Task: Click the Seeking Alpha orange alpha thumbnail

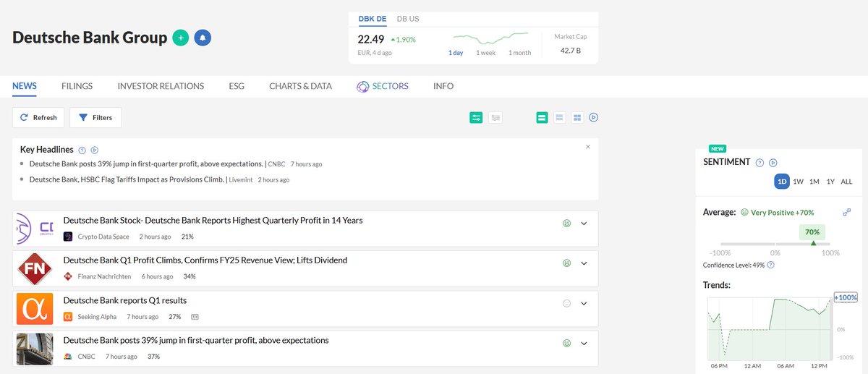Action: (35, 309)
